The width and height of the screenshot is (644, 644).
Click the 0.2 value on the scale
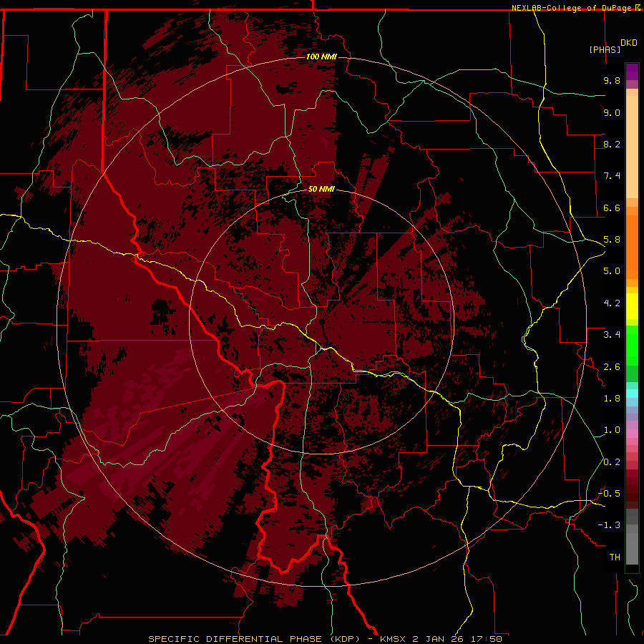point(612,462)
